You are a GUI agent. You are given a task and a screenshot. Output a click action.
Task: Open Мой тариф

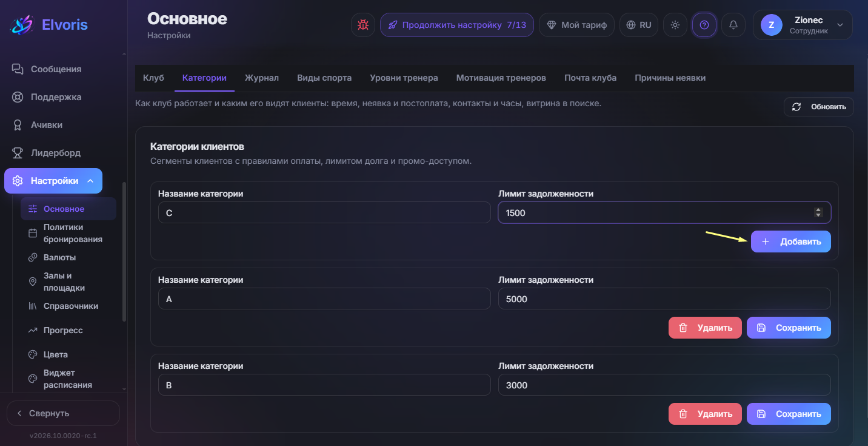(x=576, y=25)
